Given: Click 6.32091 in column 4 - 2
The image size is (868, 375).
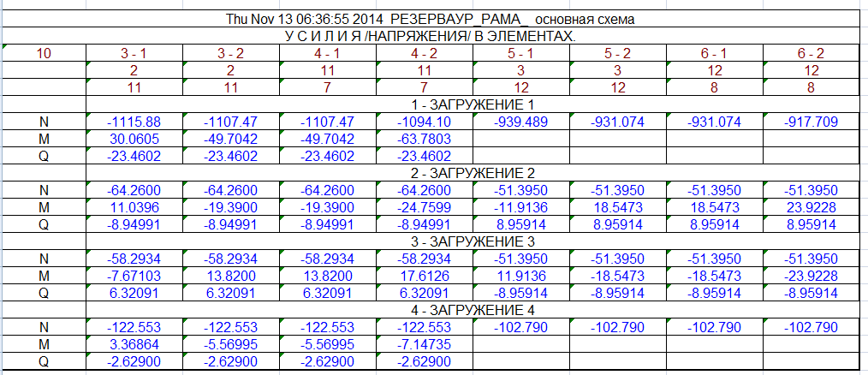Looking at the screenshot, I should point(424,293).
